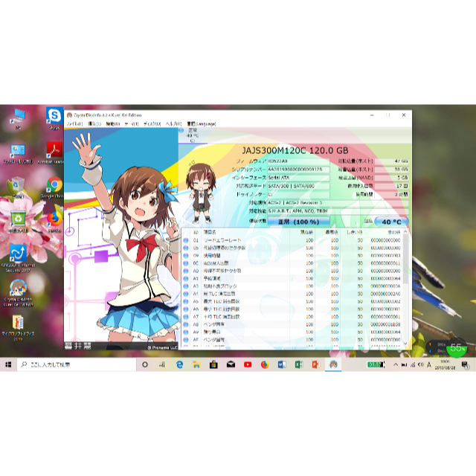Viewport: 476px width, 476px height.
Task: Open the Firefox desktop shortcut
Action: [x=54, y=222]
